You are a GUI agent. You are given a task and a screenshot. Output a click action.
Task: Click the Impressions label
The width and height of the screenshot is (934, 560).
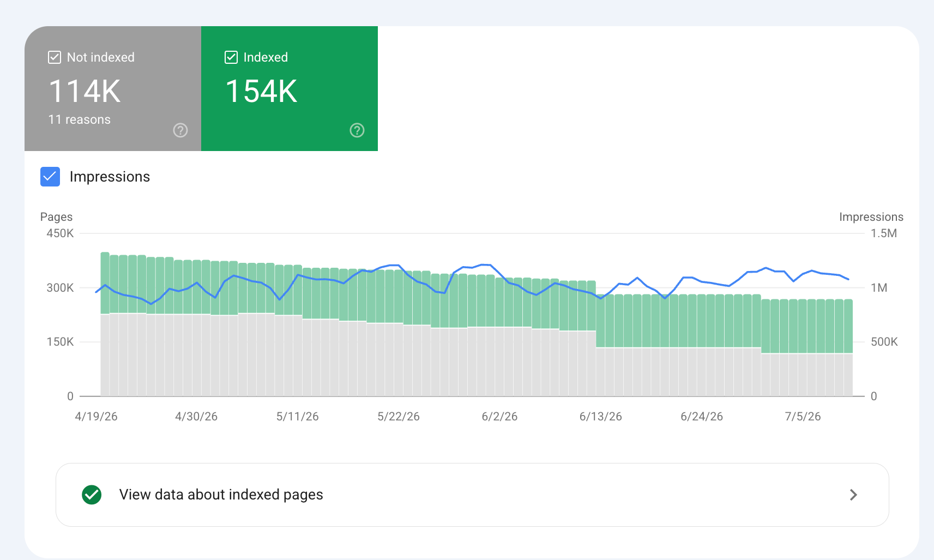point(110,177)
